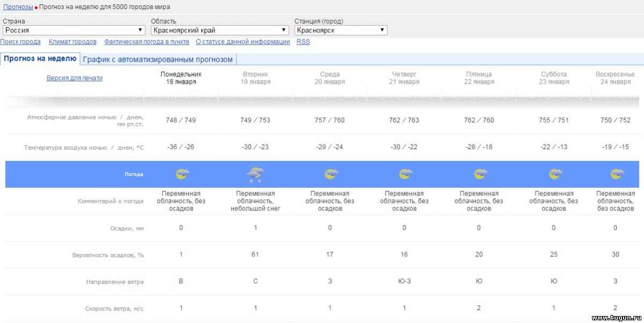Open Фактическая погода в пункте link
The image size is (644, 323).
(x=147, y=42)
